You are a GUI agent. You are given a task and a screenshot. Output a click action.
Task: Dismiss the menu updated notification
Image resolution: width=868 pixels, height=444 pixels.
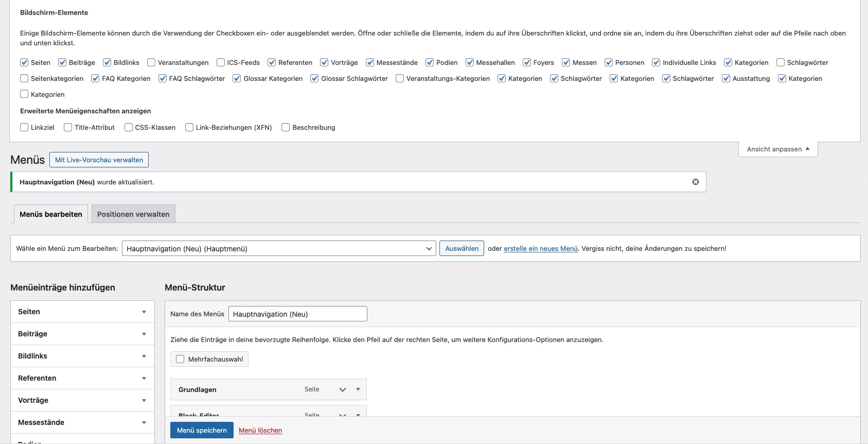click(695, 182)
